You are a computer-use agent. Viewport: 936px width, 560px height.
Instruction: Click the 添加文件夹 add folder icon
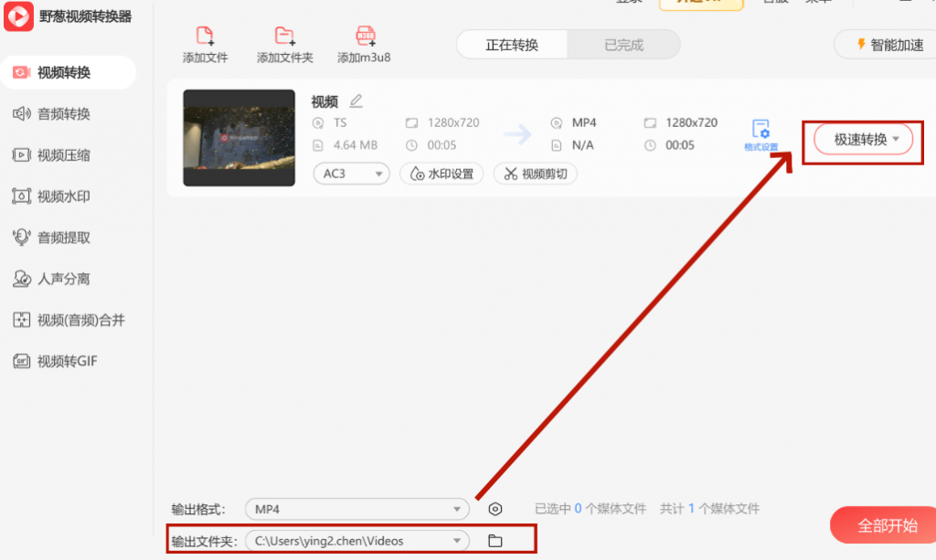click(x=284, y=37)
